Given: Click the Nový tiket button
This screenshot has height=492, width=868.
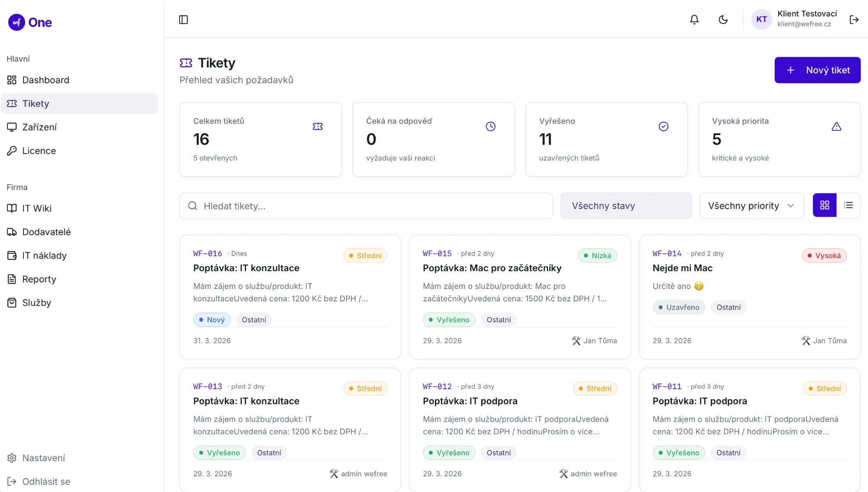Looking at the screenshot, I should tap(817, 70).
